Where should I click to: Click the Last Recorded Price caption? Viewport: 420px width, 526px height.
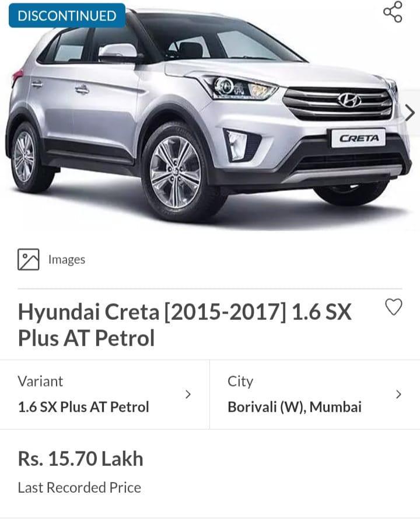[79, 487]
